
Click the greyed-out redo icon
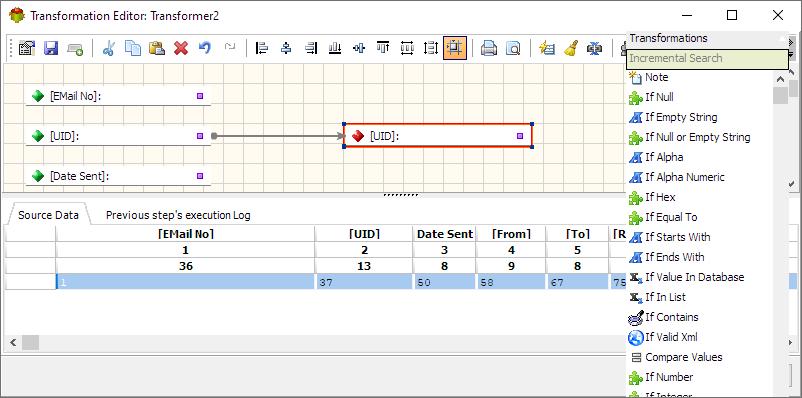tap(230, 47)
